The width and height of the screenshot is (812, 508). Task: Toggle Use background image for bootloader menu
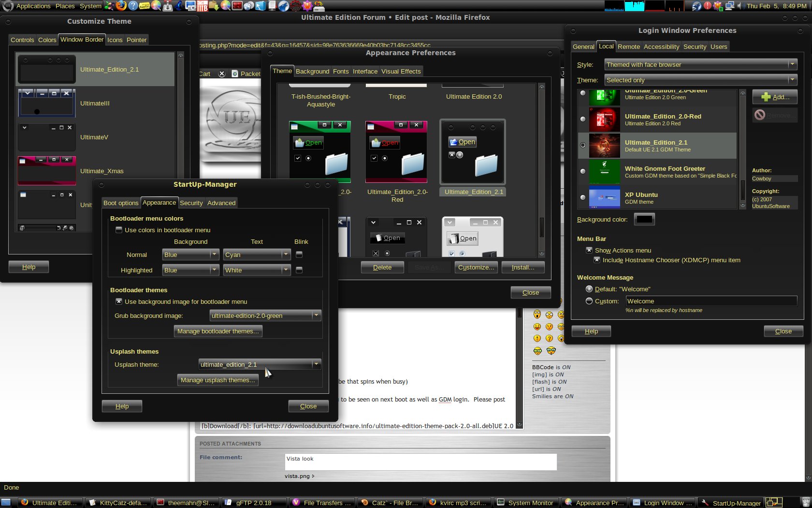click(118, 301)
